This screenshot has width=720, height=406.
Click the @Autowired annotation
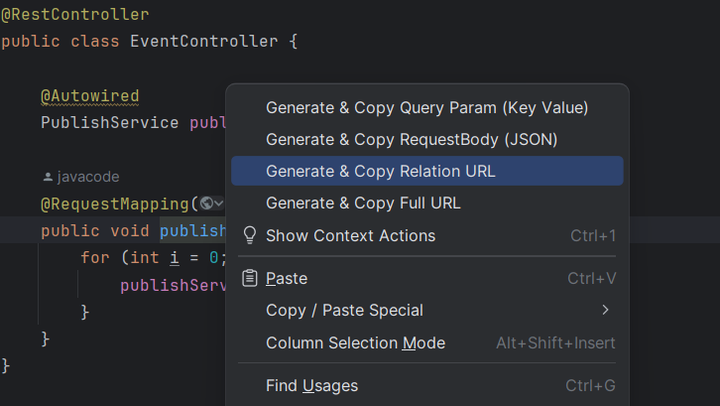tap(90, 96)
